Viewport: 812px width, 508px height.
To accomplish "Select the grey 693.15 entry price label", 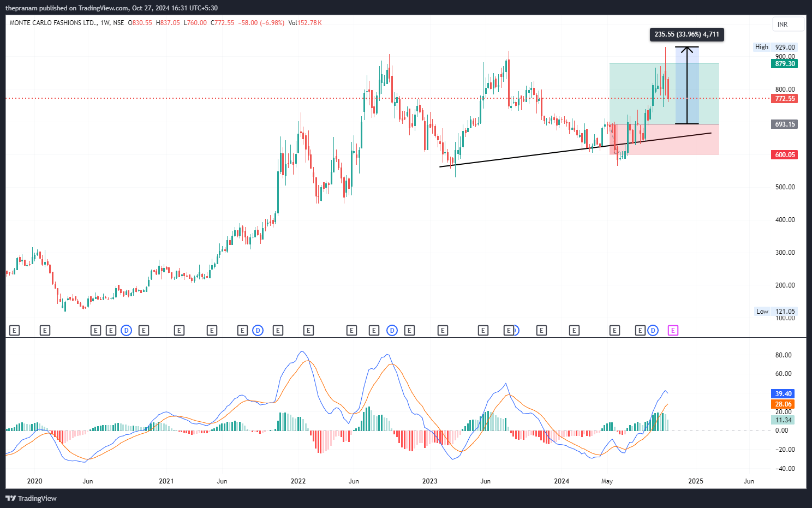I will 785,124.
